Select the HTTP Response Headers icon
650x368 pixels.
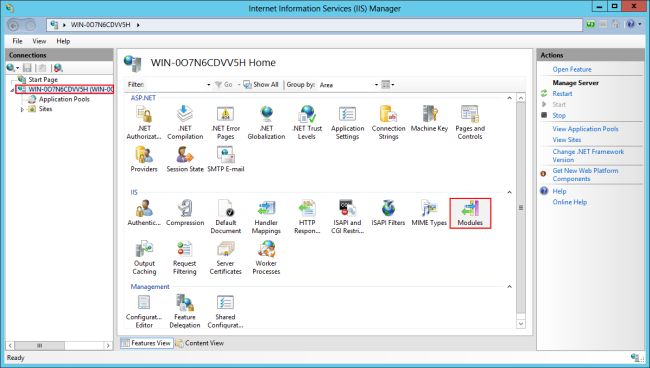(x=307, y=217)
